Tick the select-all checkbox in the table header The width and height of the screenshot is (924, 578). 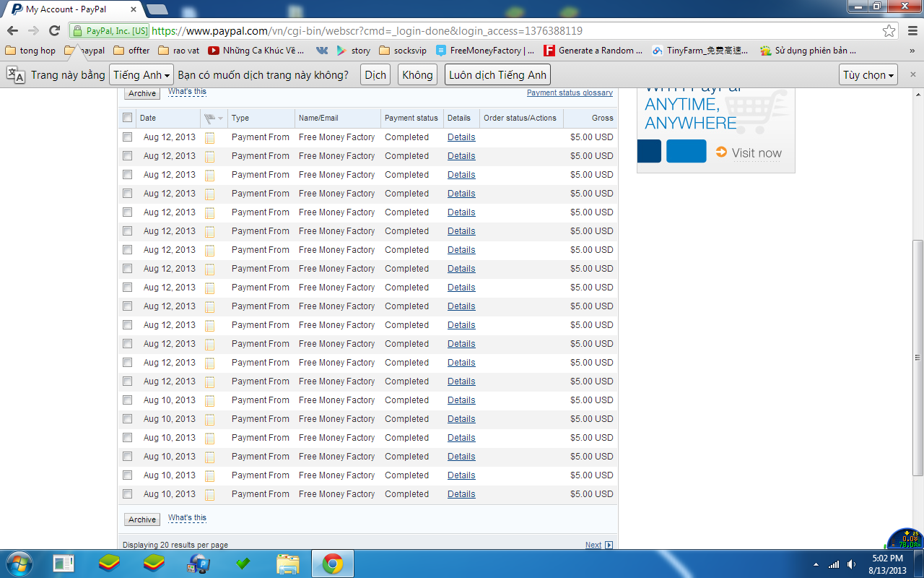(128, 118)
